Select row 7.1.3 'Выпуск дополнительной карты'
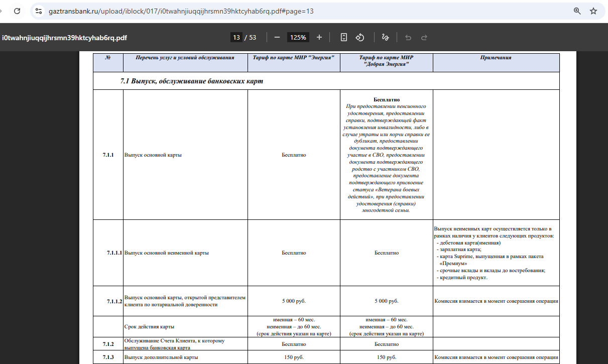The height and width of the screenshot is (364, 608). pos(326,357)
